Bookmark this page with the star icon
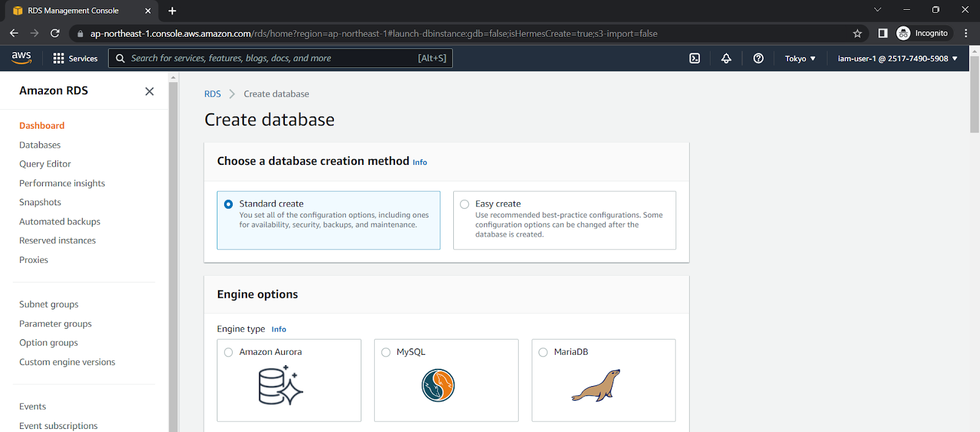This screenshot has width=980, height=432. point(858,34)
